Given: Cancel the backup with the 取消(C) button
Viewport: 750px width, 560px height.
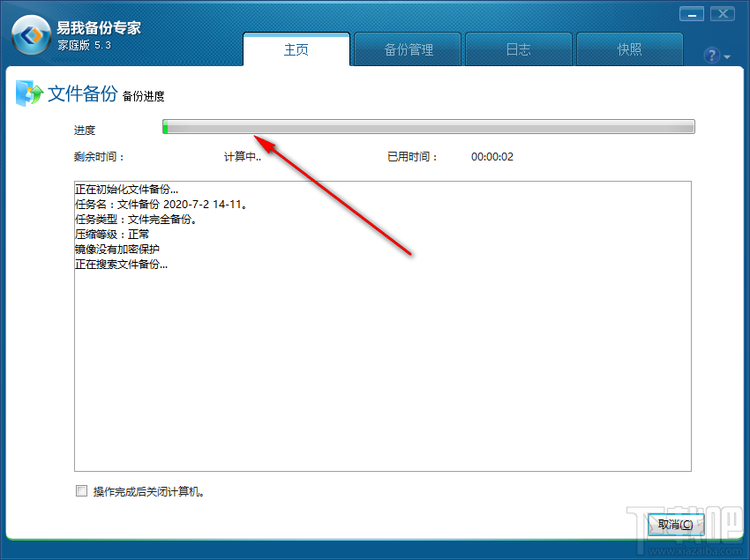Looking at the screenshot, I should (675, 525).
